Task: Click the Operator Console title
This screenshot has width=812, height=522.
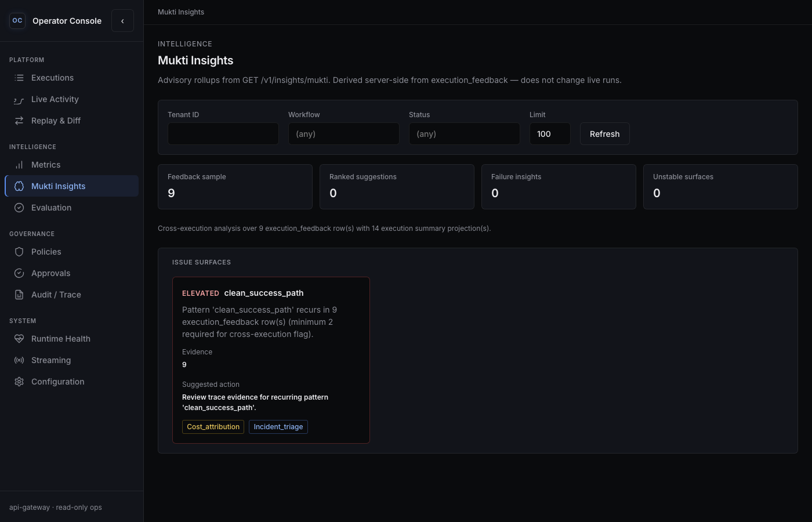Action: click(67, 21)
